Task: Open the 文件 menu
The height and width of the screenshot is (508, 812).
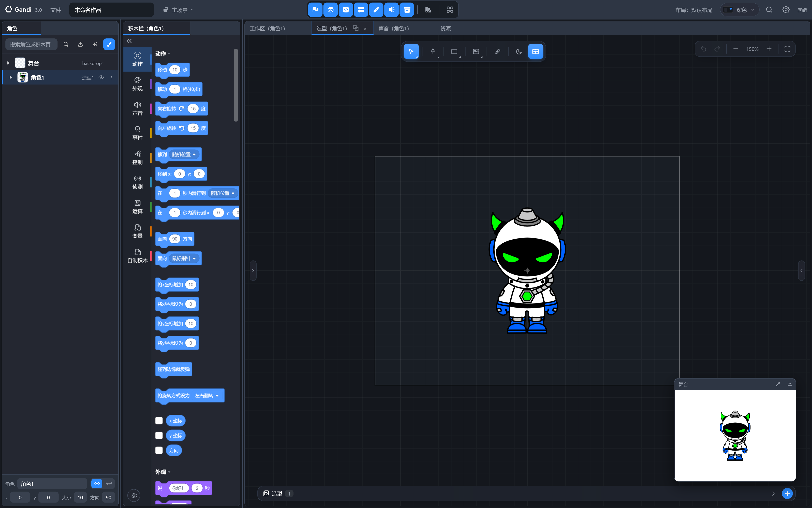Action: (56, 10)
